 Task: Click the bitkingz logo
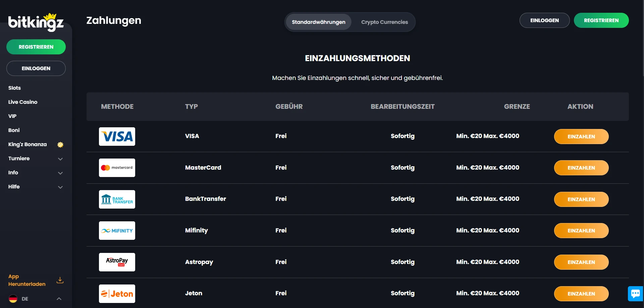pyautogui.click(x=36, y=22)
